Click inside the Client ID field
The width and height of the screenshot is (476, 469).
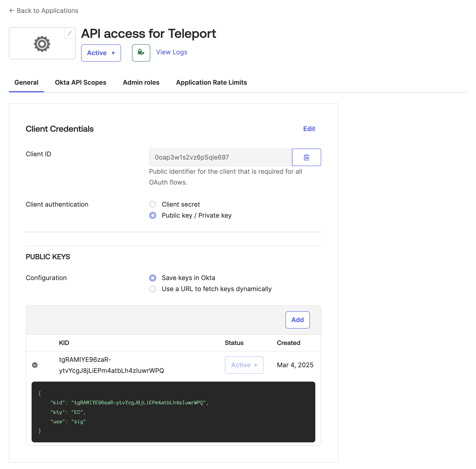(x=219, y=157)
